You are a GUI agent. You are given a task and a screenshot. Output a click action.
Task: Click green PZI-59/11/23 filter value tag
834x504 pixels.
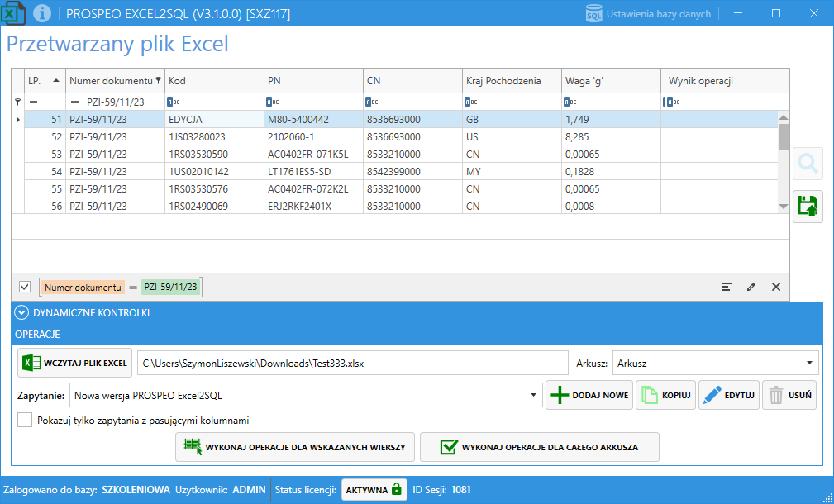(171, 287)
